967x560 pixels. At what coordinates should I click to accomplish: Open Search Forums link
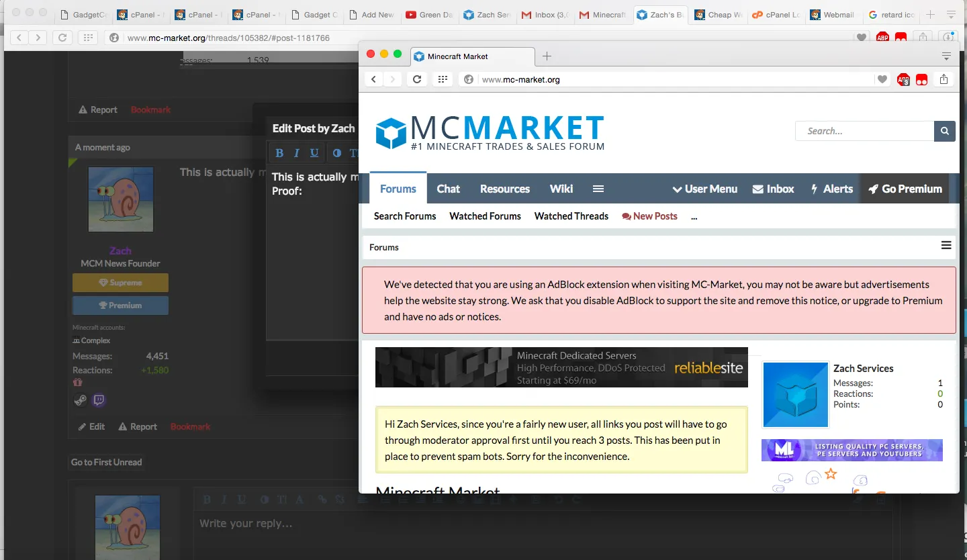(405, 216)
